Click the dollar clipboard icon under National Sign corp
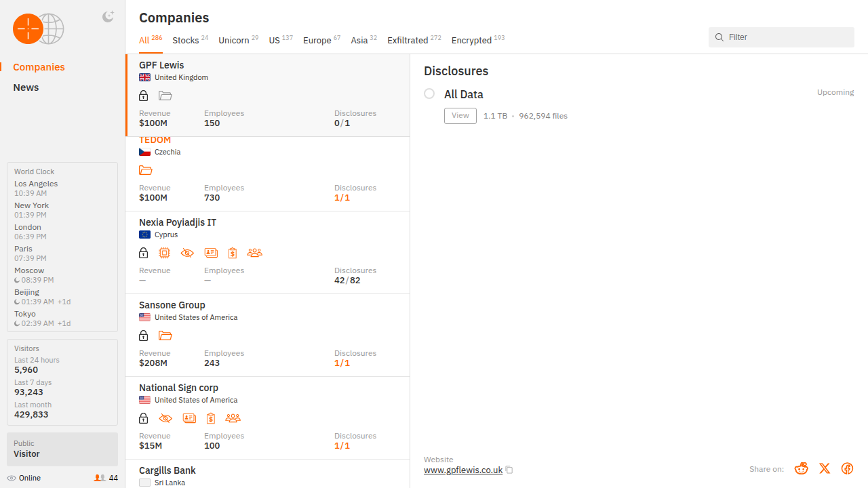This screenshot has width=868, height=488. tap(211, 418)
